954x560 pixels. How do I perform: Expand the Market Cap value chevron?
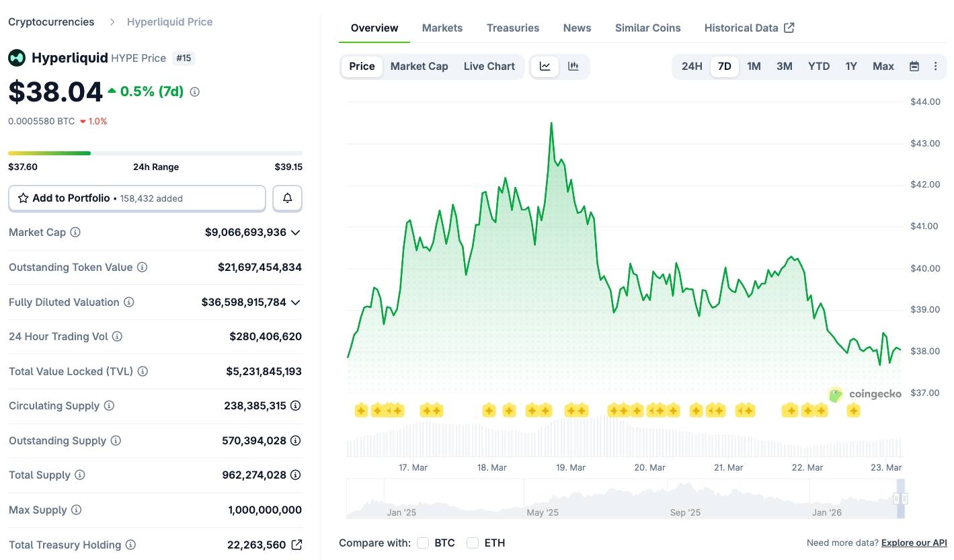tap(294, 233)
